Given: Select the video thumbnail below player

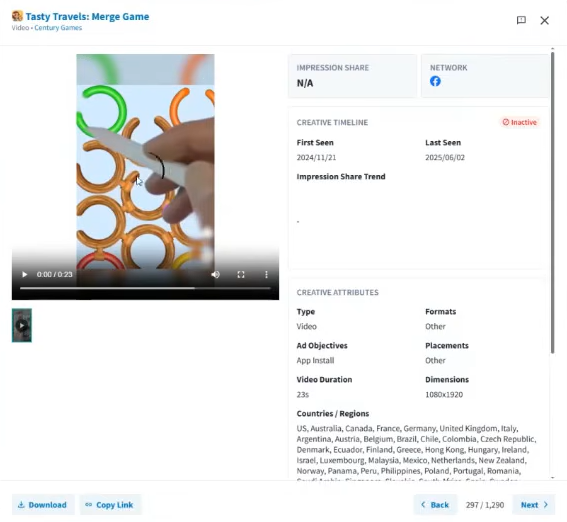Looking at the screenshot, I should click(22, 325).
